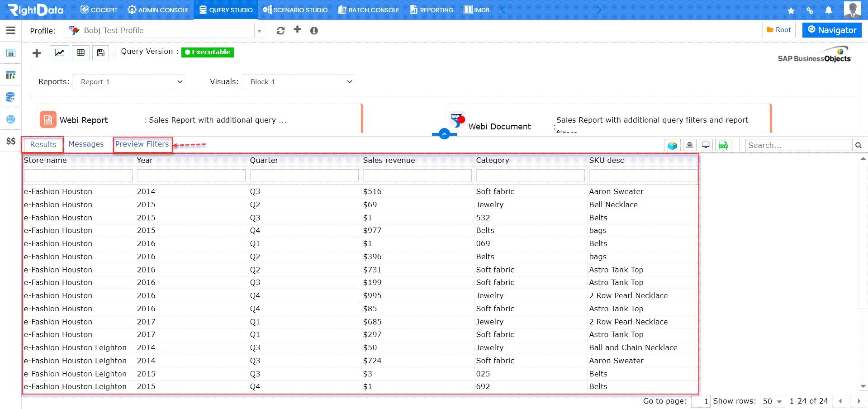The width and height of the screenshot is (868, 409).
Task: Switch to the Messages tab
Action: point(86,144)
